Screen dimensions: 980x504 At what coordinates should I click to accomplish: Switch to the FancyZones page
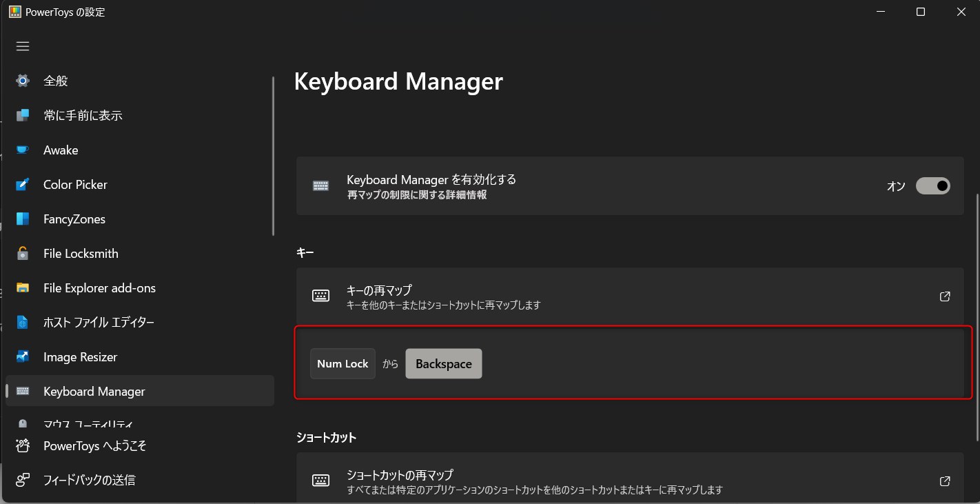[x=140, y=219]
